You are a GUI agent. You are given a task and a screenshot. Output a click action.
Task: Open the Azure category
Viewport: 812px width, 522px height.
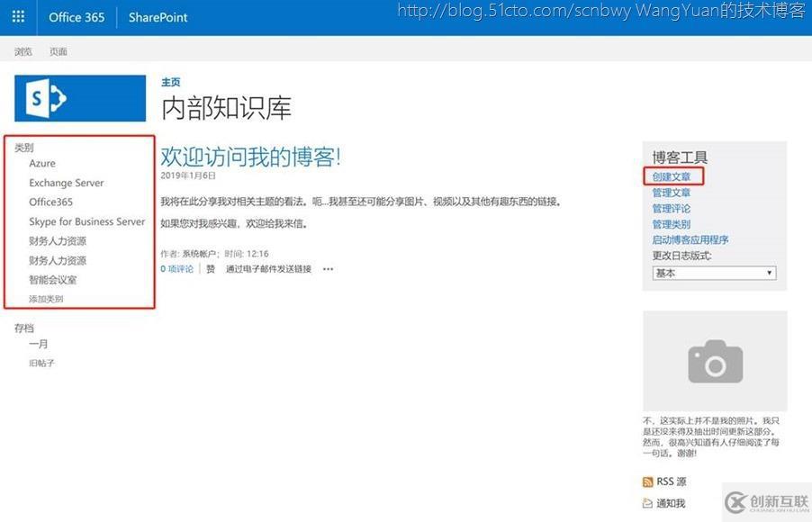coord(42,163)
